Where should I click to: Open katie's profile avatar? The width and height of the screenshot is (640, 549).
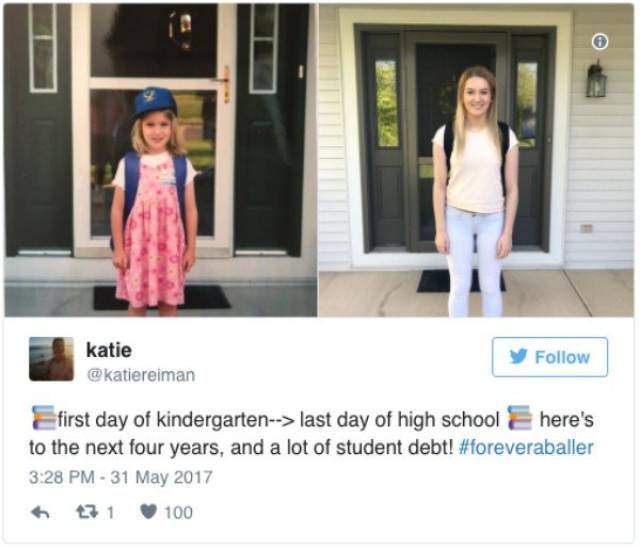click(x=51, y=359)
